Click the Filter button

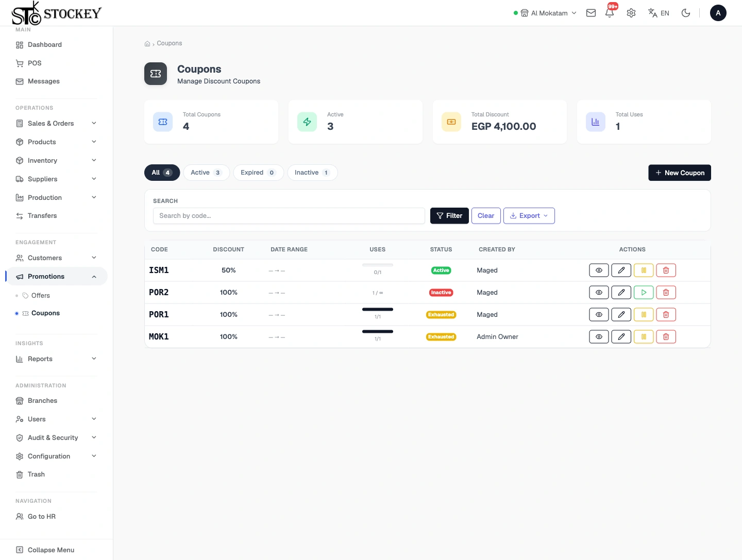449,216
